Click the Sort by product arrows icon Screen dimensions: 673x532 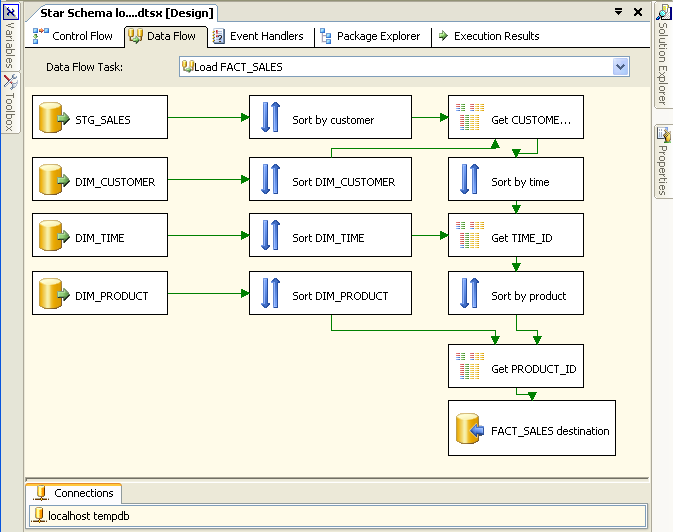pos(470,293)
